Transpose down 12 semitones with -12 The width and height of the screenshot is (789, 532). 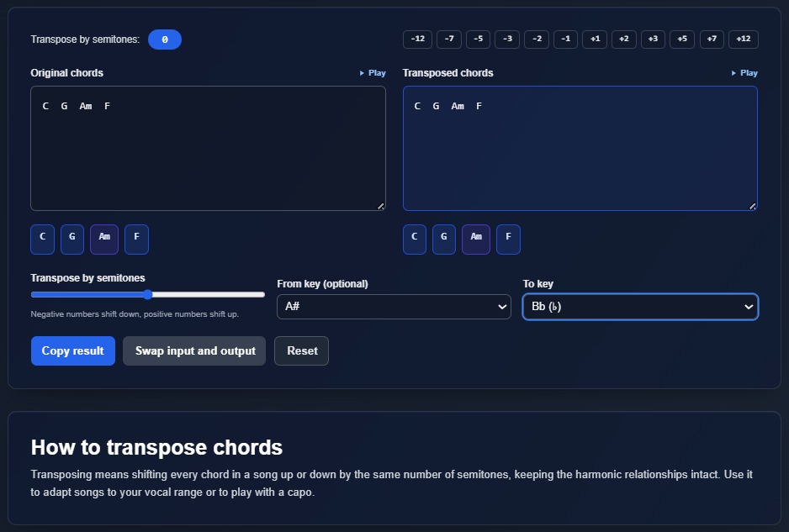point(417,39)
